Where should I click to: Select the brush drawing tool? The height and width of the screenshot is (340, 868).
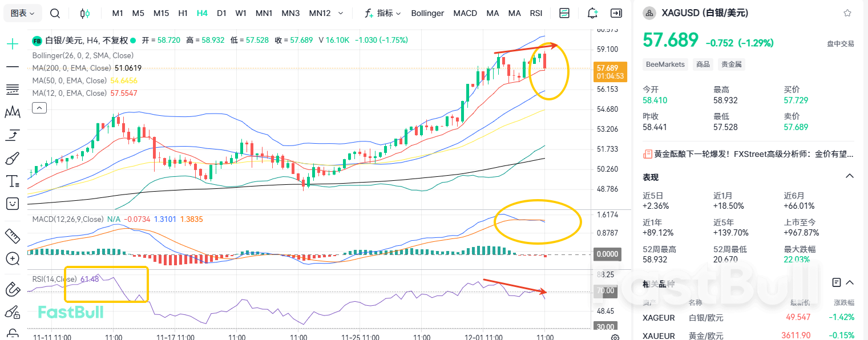(x=11, y=158)
